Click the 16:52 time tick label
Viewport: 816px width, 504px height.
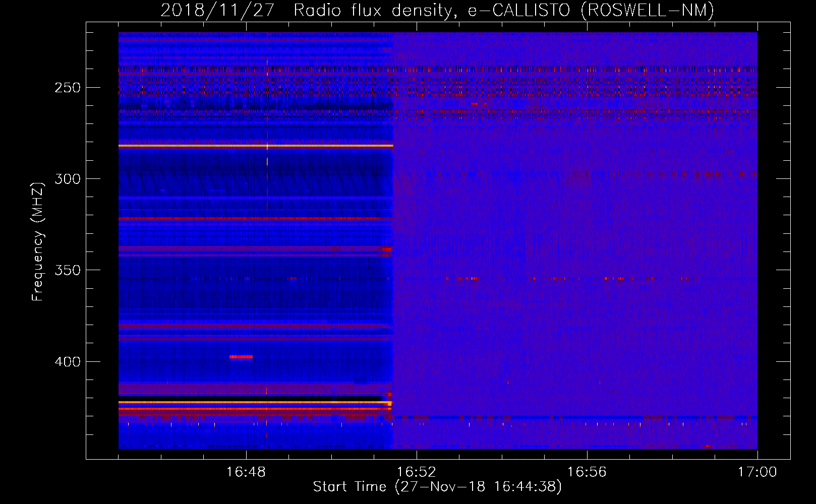416,472
